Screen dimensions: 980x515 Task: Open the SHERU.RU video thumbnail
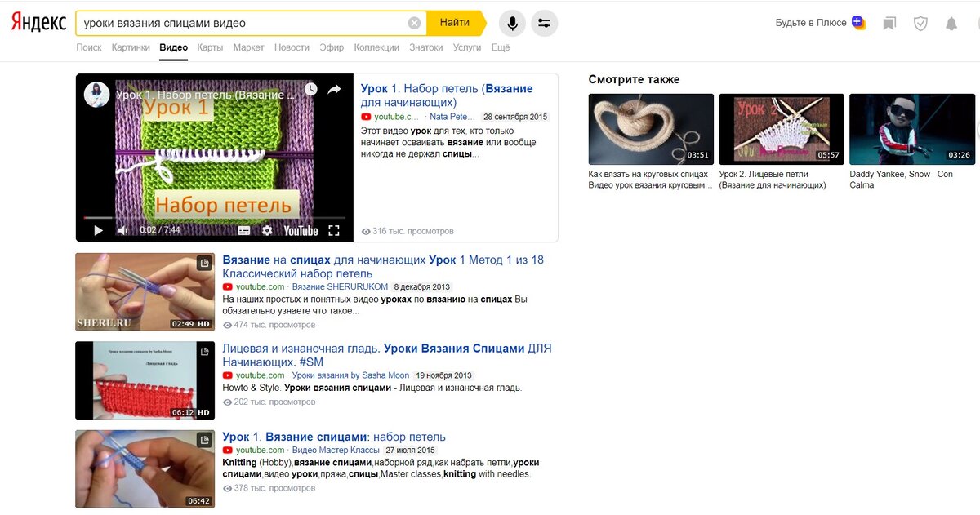145,292
